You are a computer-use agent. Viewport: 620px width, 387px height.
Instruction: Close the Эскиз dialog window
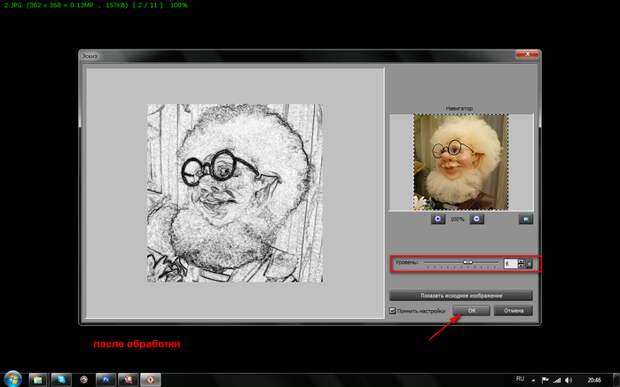(x=527, y=55)
